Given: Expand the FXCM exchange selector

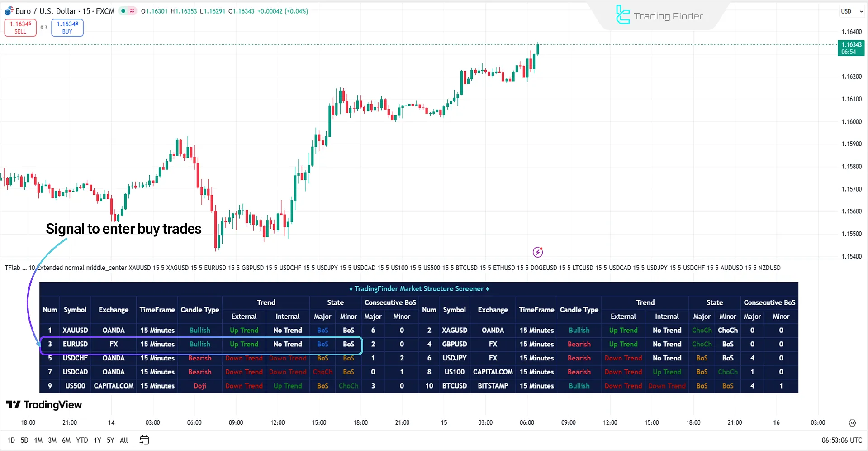Looking at the screenshot, I should 105,11.
